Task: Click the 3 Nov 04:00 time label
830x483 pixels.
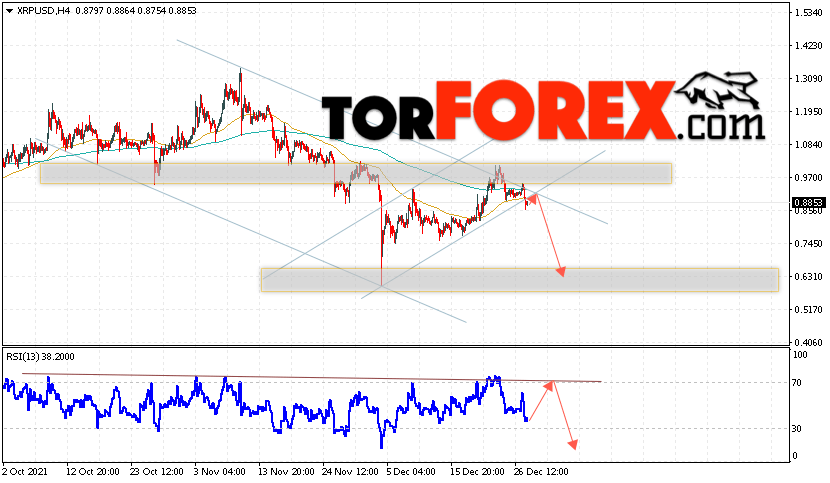Action: click(x=219, y=471)
